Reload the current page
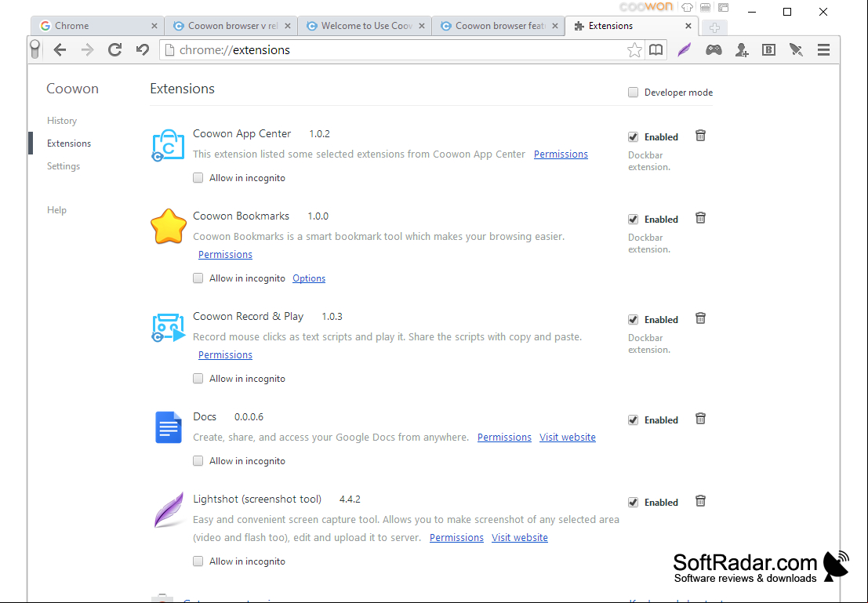 [x=114, y=50]
